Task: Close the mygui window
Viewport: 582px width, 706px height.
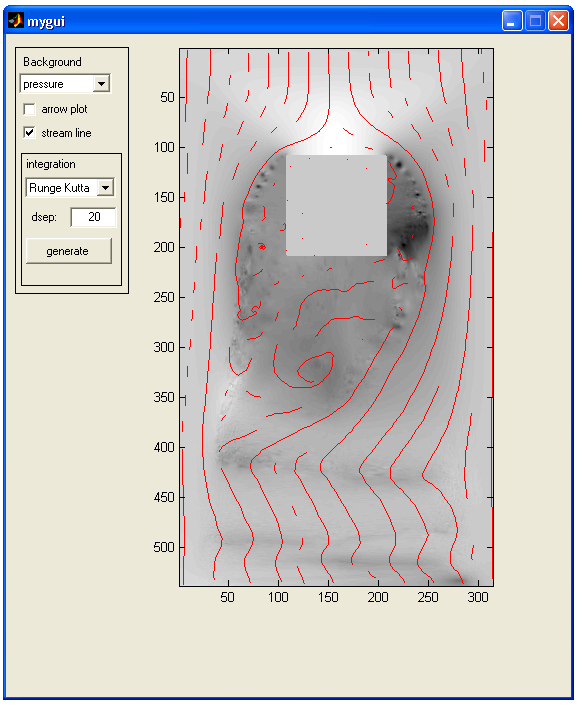Action: (x=558, y=21)
